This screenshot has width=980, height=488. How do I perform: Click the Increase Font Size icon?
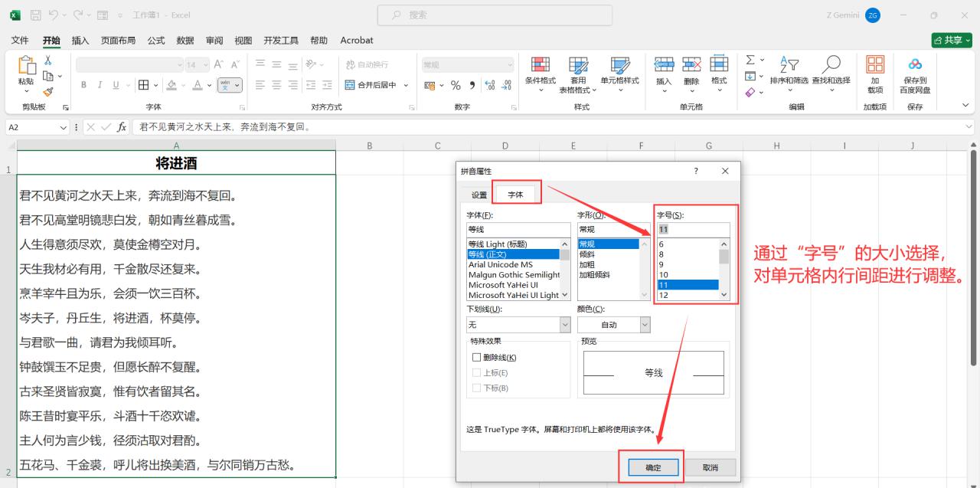[219, 65]
